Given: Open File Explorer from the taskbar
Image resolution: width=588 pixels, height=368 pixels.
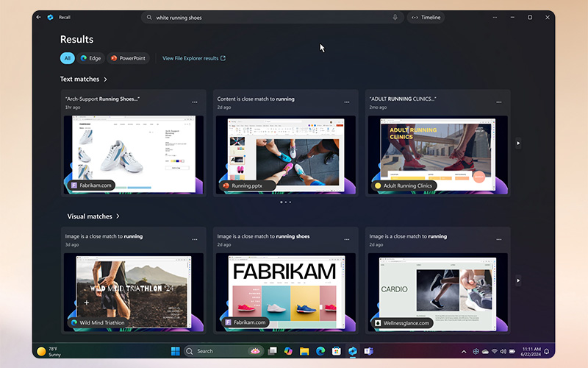Looking at the screenshot, I should (x=304, y=351).
